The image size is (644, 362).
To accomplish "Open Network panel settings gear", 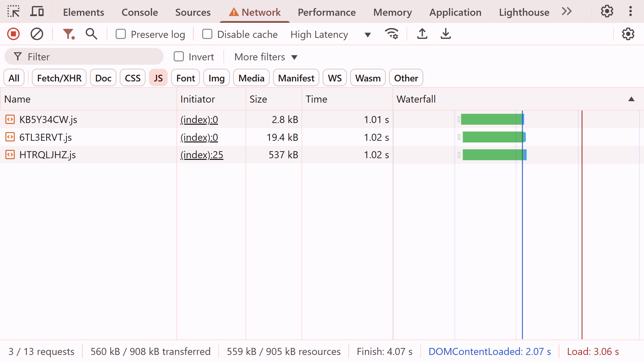I will 628,34.
